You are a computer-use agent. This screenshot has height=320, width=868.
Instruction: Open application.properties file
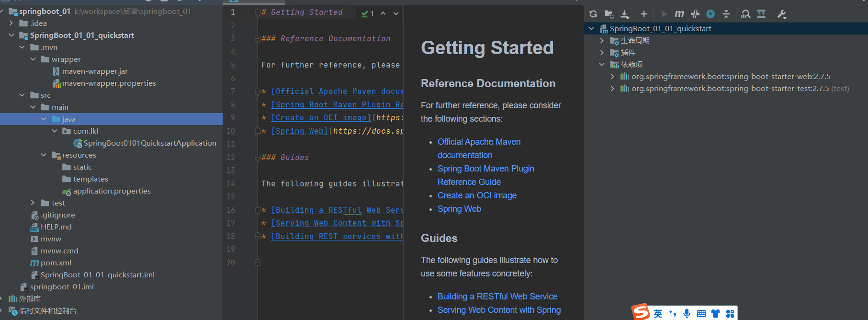(112, 191)
